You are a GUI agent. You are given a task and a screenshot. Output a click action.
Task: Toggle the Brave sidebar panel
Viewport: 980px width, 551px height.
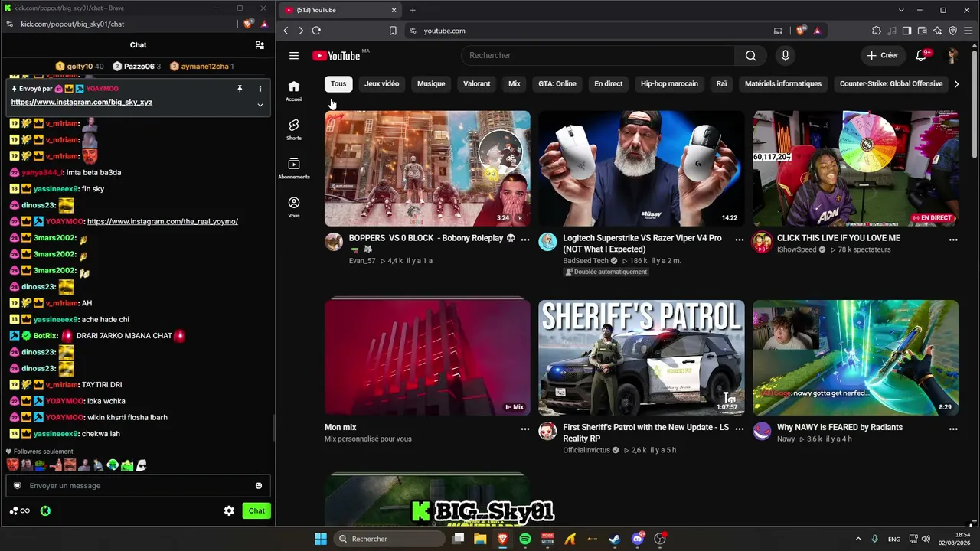[906, 31]
